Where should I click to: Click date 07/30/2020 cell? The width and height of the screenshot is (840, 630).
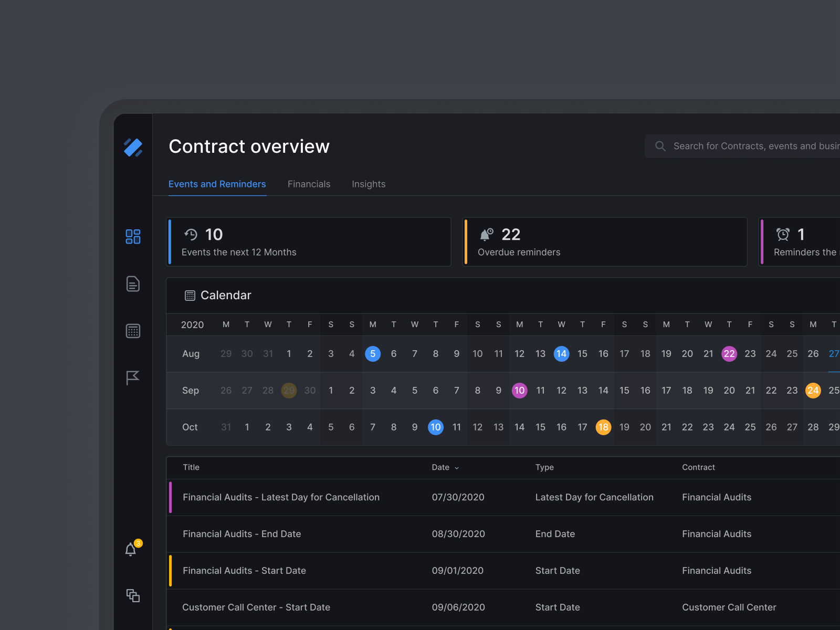click(x=458, y=497)
